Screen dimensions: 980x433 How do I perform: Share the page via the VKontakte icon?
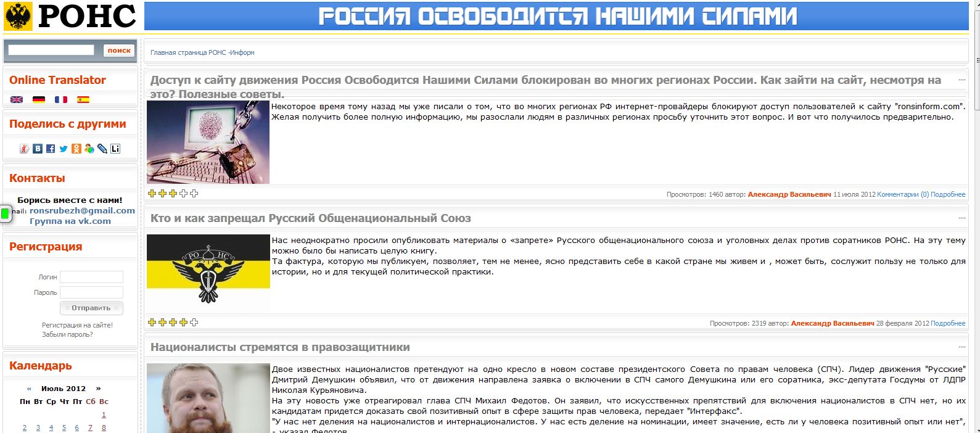tap(38, 149)
